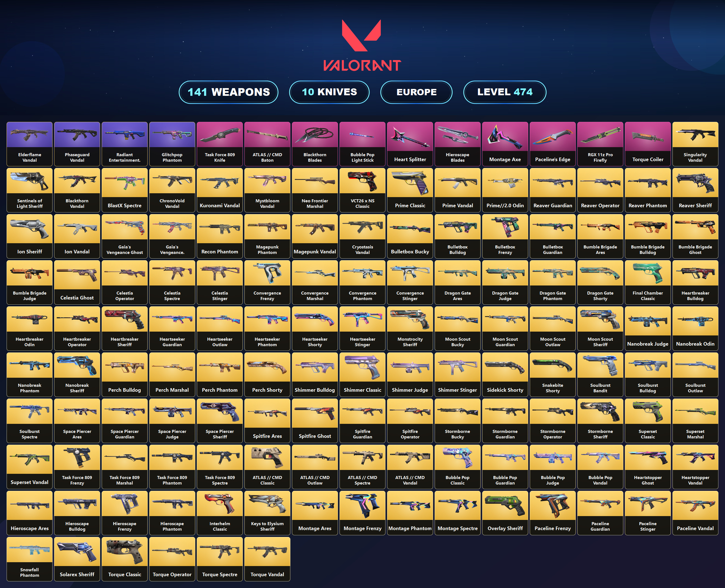Select the Prime//2.0 Odin icon
Image resolution: width=725 pixels, height=588 pixels.
point(505,183)
